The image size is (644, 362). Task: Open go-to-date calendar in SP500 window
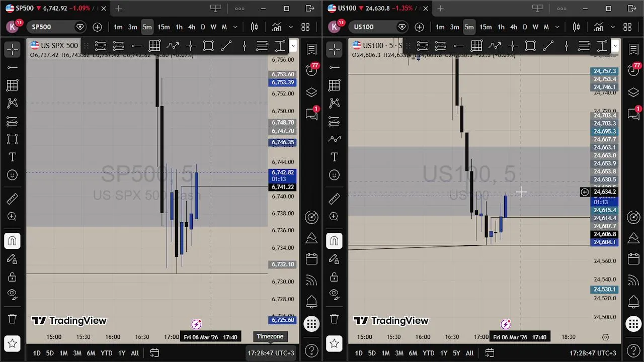[154, 353]
